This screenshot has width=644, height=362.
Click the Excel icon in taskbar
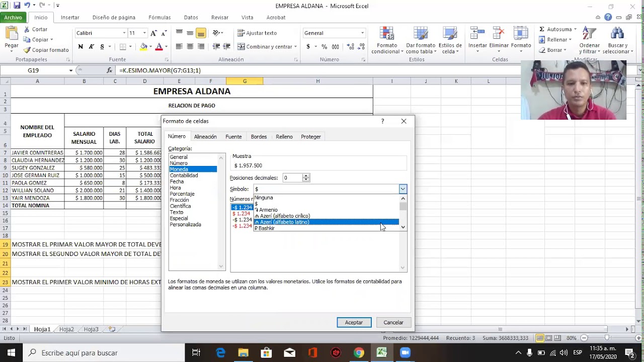[x=382, y=352]
